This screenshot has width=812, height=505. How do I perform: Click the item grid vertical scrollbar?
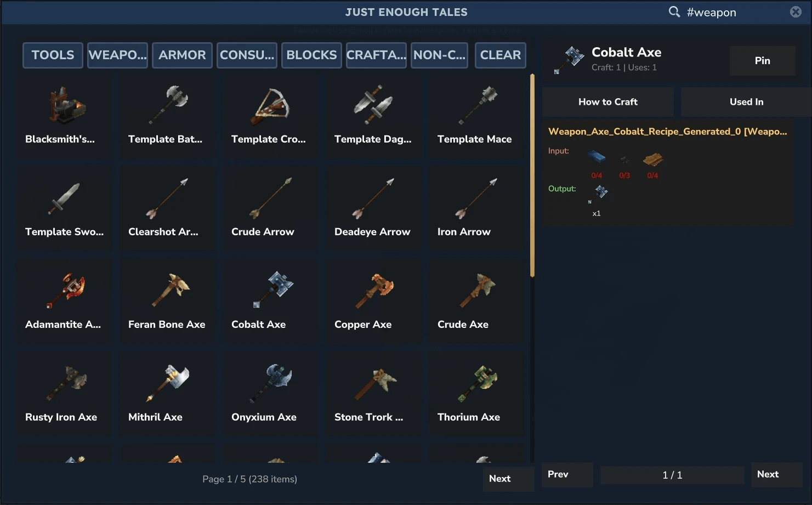coord(532,175)
